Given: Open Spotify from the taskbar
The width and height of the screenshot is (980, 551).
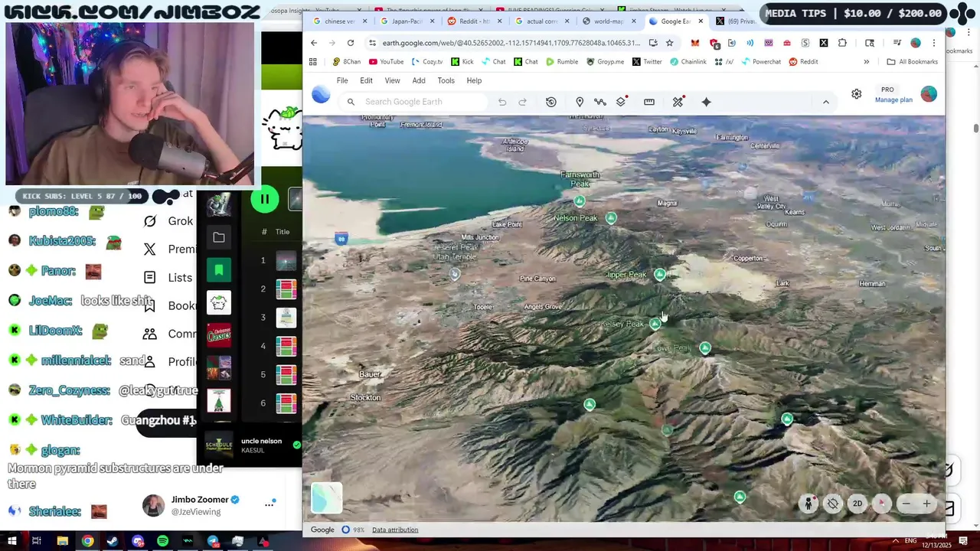Looking at the screenshot, I should point(162,541).
